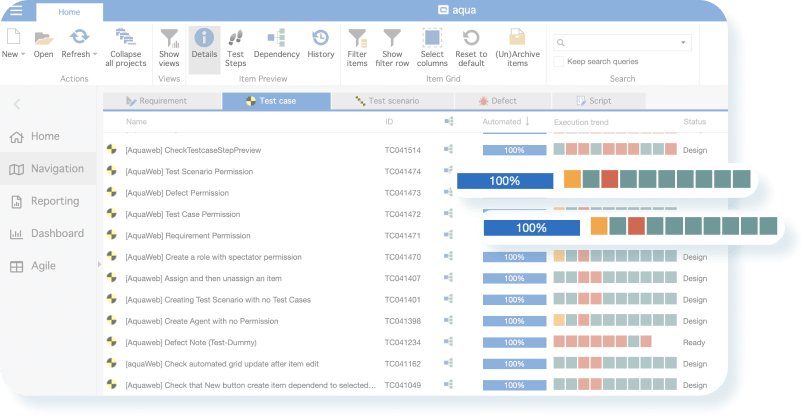Go to Reporting in the sidebar
This screenshot has height=418, width=806.
pos(54,201)
